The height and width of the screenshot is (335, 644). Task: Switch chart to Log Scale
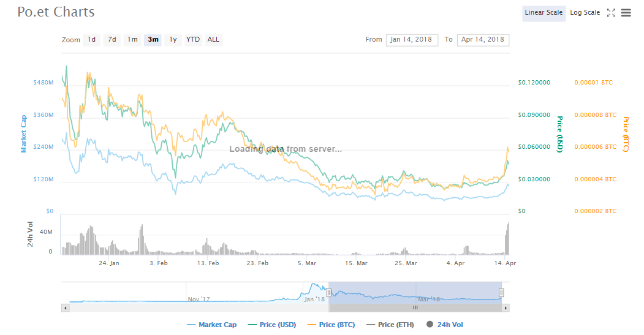[585, 13]
